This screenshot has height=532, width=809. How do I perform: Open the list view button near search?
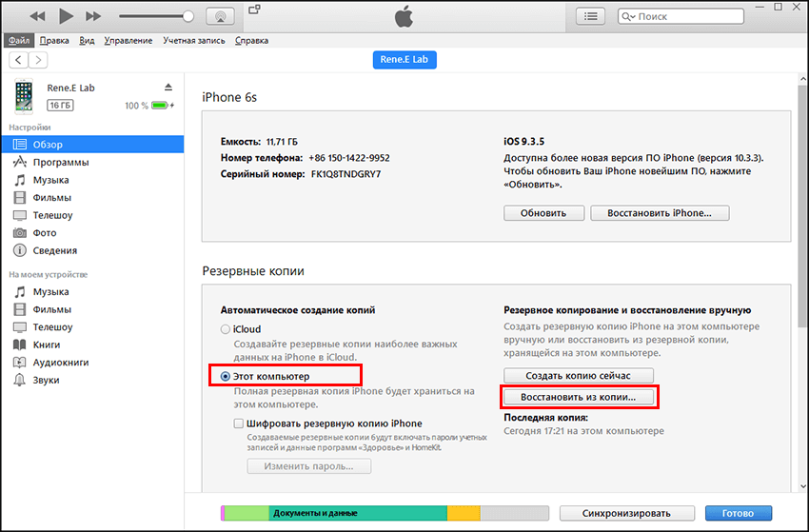coord(591,16)
